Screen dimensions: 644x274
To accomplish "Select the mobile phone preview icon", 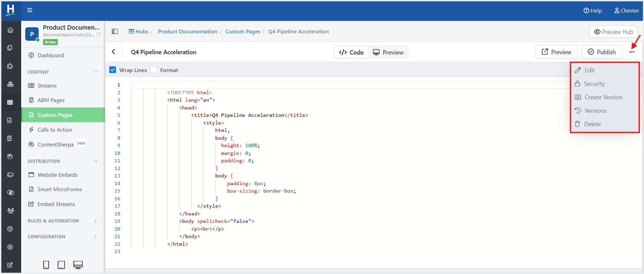I will 46,265.
